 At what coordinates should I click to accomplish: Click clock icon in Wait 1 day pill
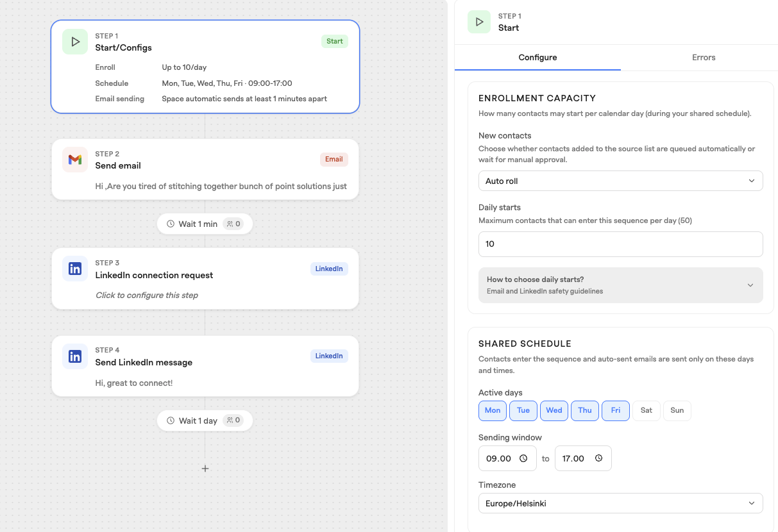click(171, 421)
